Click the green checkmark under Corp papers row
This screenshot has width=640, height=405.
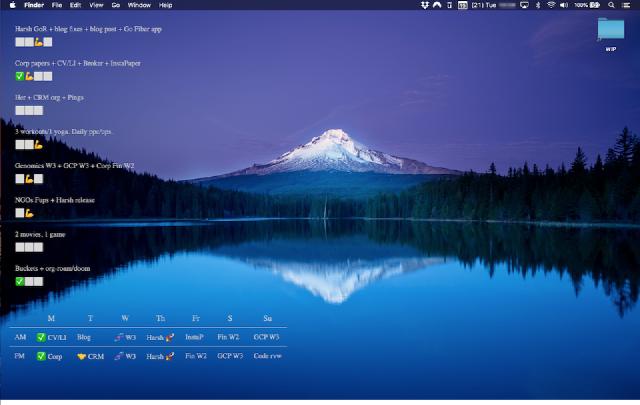(x=20, y=76)
